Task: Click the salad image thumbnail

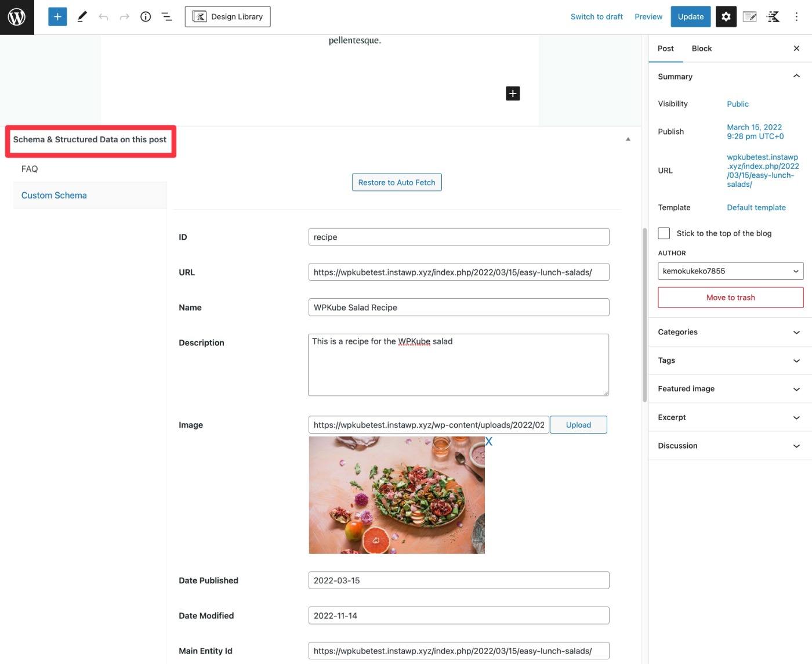Action: tap(397, 495)
